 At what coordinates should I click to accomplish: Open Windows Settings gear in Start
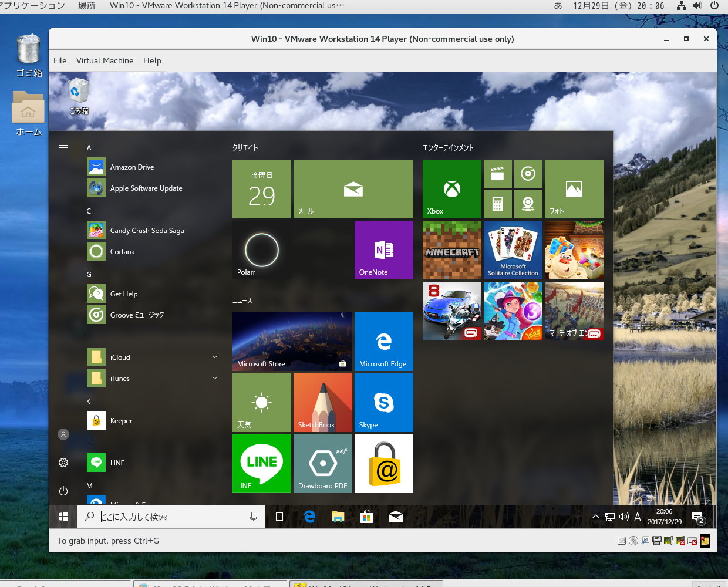(63, 463)
